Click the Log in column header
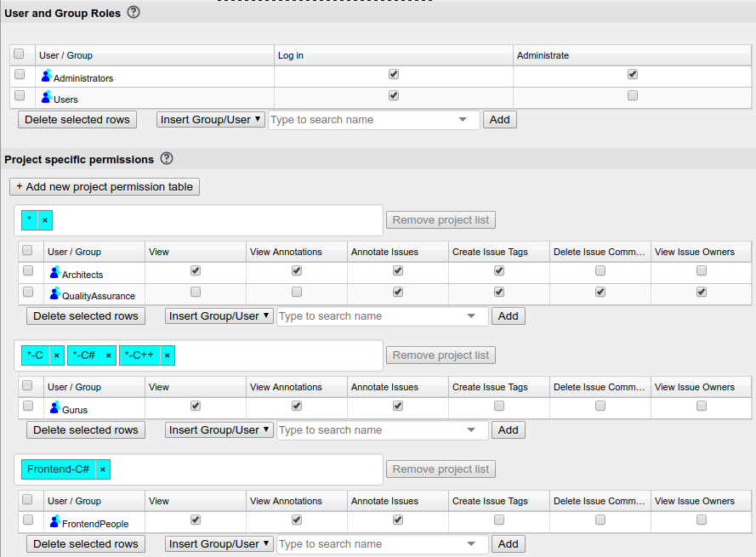This screenshot has width=756, height=557. (394, 55)
